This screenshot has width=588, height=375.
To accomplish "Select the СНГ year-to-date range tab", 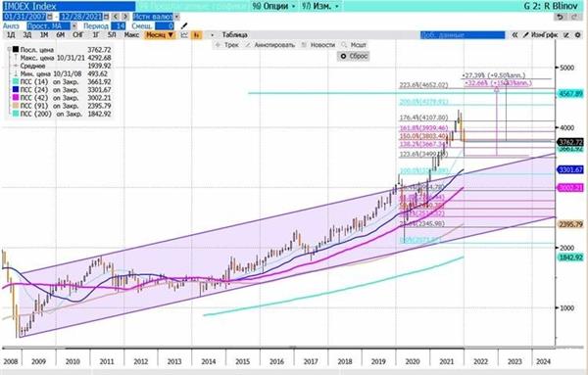I will tap(78, 35).
